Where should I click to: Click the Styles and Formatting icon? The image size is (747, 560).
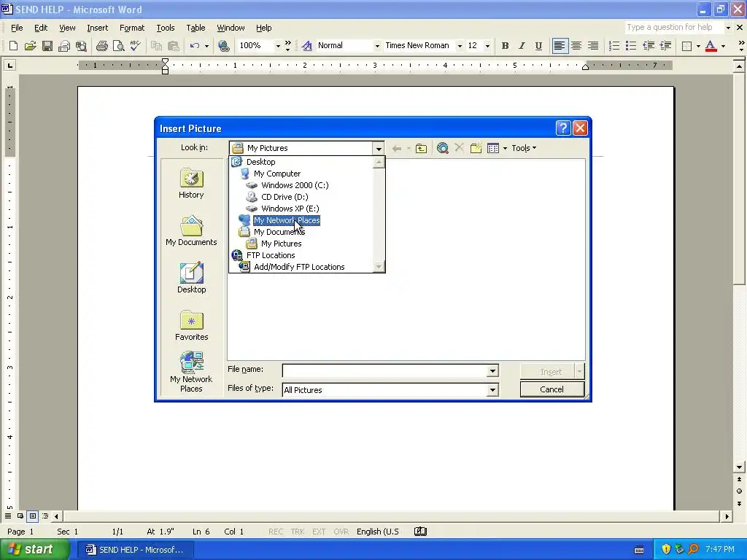[307, 46]
